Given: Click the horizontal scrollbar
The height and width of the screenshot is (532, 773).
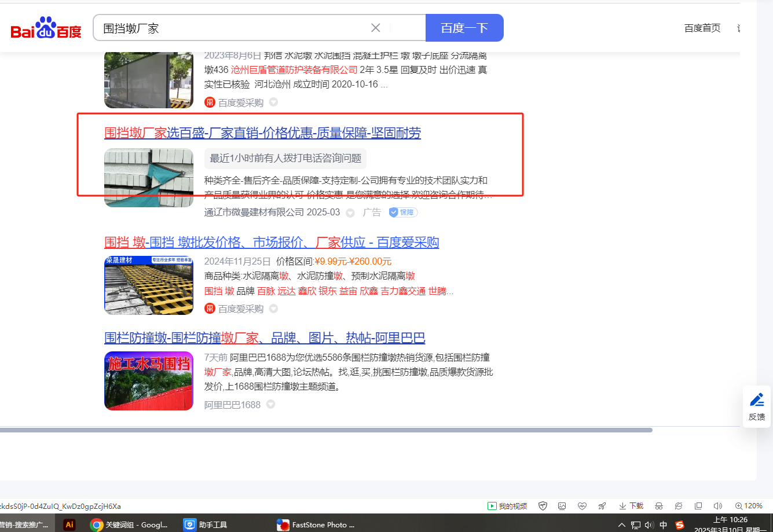Looking at the screenshot, I should tap(326, 430).
